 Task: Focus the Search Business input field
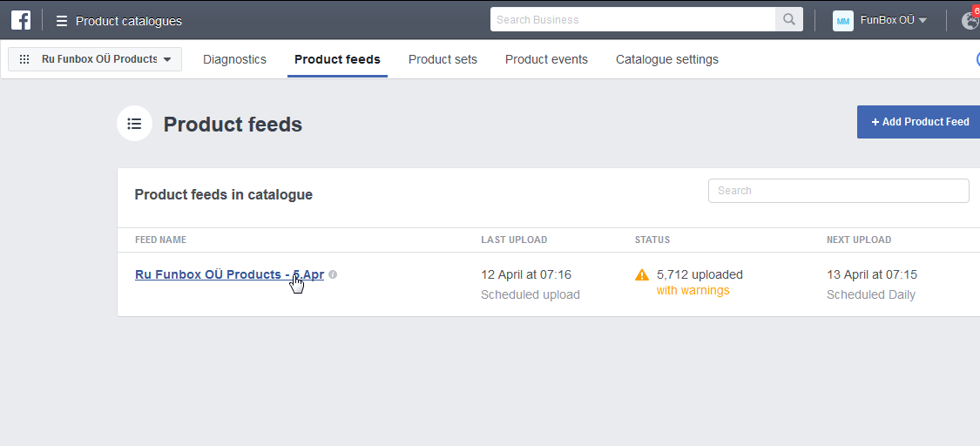[x=632, y=20]
